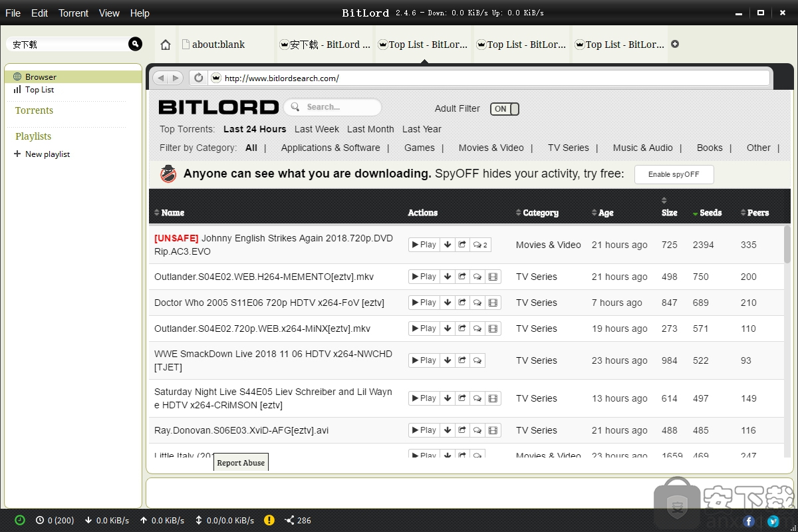Click the browser forward arrow
This screenshot has height=532, width=798.
pos(176,78)
